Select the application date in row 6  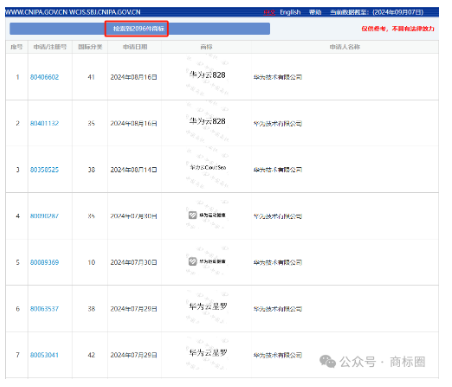coord(134,309)
